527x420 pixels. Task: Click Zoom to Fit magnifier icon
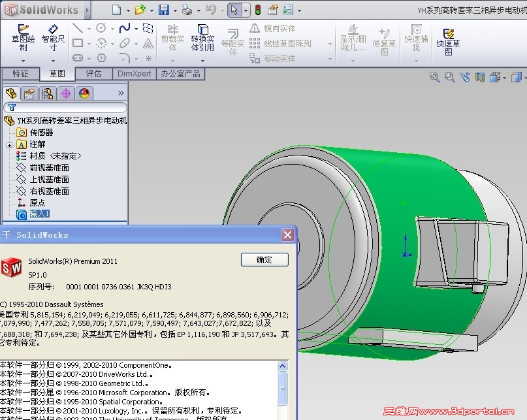coord(434,77)
